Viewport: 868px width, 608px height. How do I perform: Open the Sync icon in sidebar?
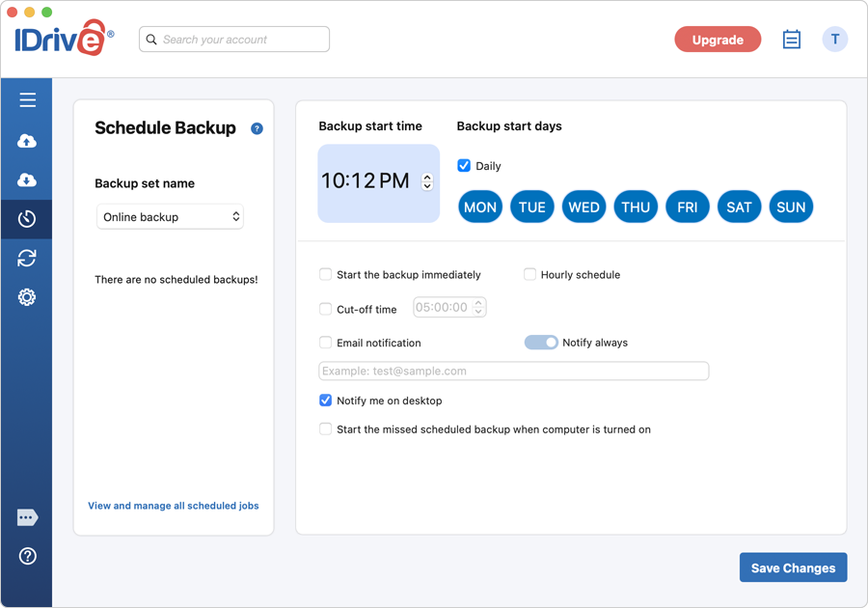click(x=27, y=258)
